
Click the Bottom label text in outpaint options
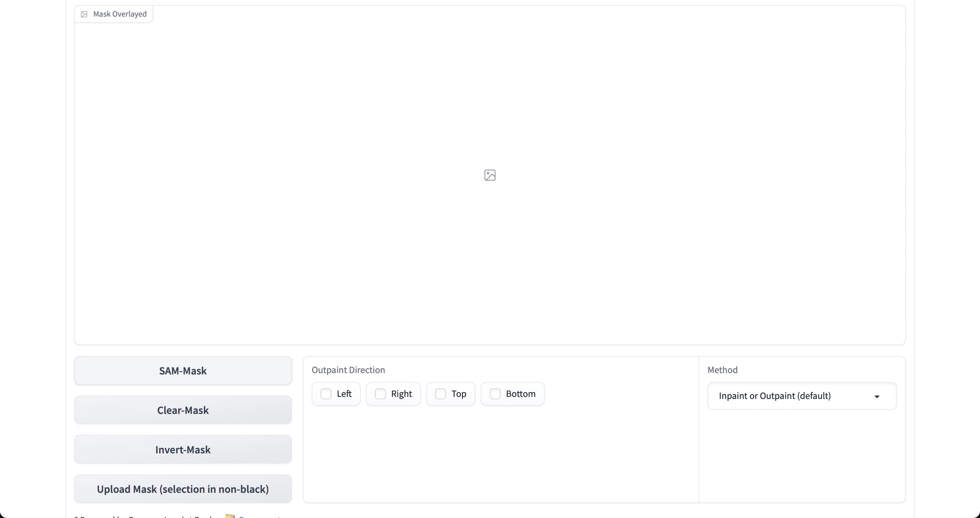coord(520,394)
